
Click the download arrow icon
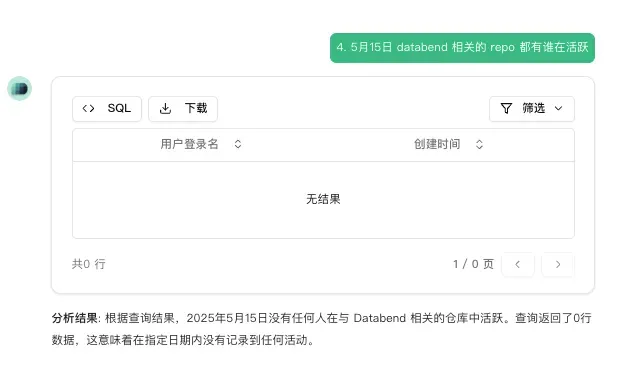point(165,108)
